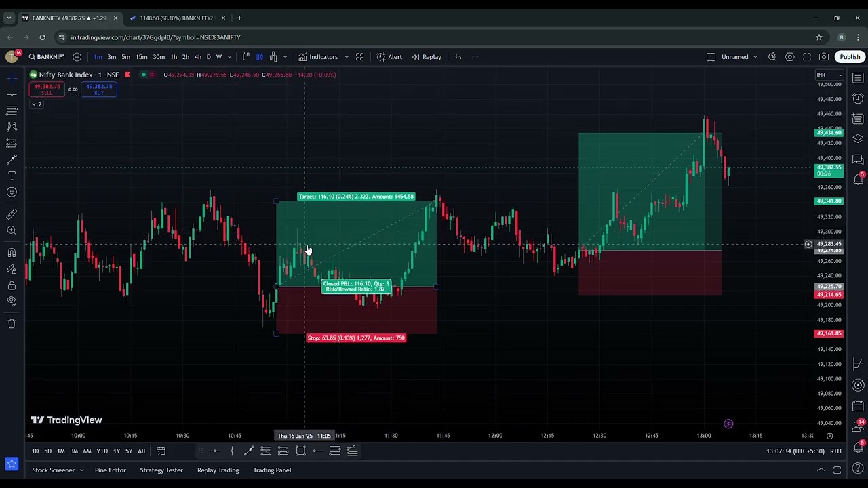This screenshot has height=488, width=868.
Task: Switch to the 30m timeframe
Action: [159, 57]
